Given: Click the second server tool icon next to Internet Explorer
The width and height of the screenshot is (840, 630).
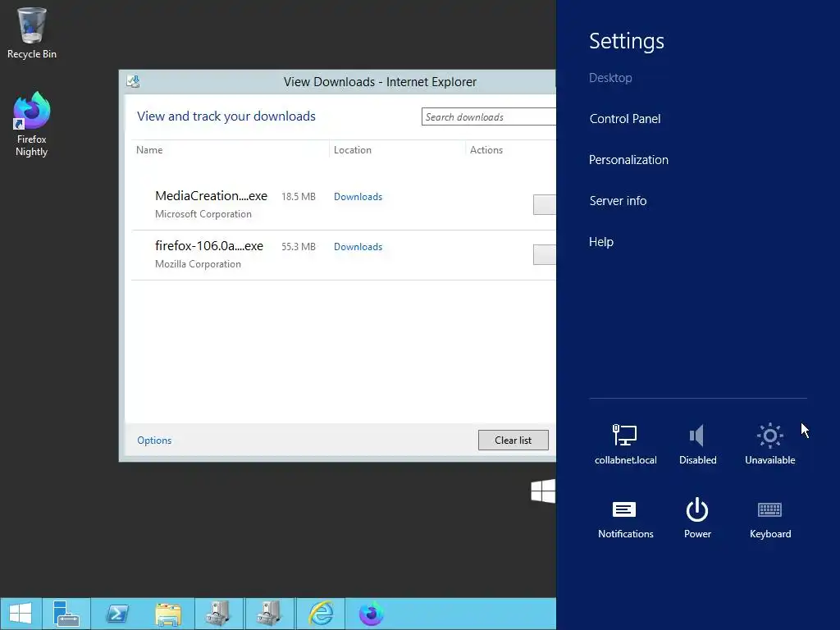Looking at the screenshot, I should click(269, 614).
